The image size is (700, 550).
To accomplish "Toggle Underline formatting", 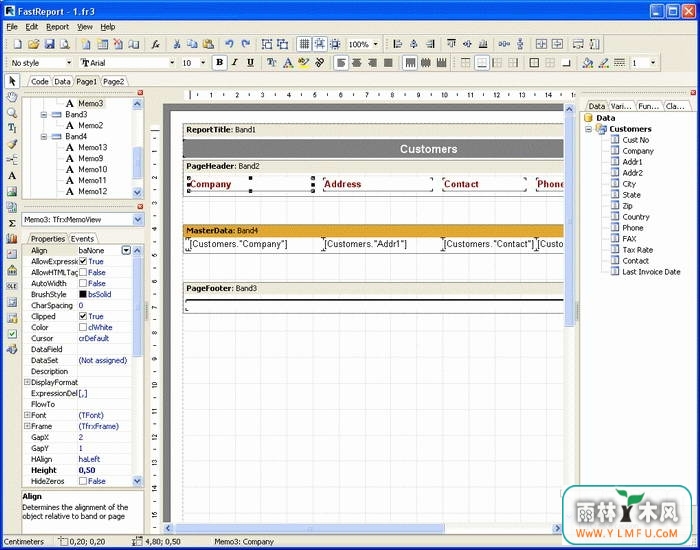I will pyautogui.click(x=250, y=62).
